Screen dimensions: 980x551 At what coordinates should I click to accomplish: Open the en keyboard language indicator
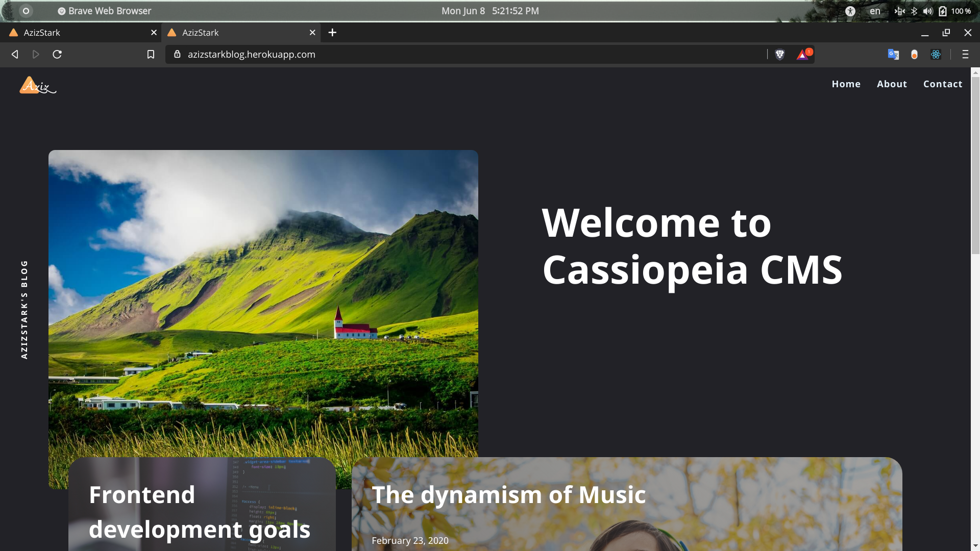[875, 11]
